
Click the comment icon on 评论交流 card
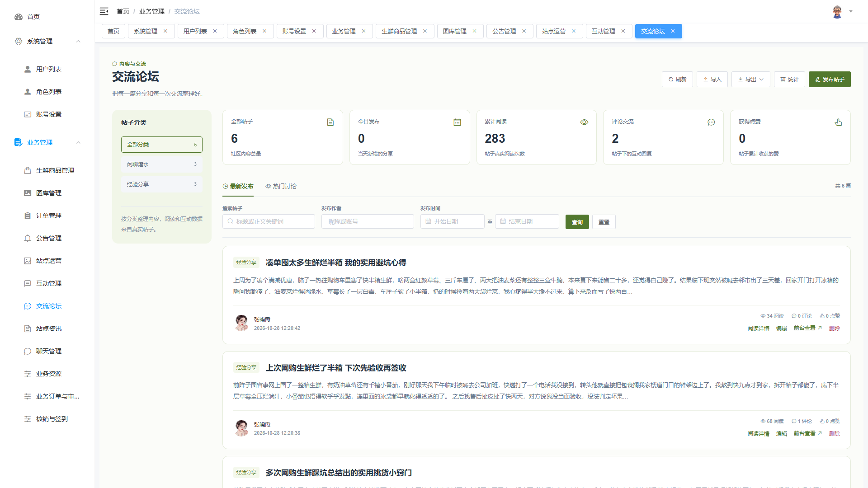[711, 122]
